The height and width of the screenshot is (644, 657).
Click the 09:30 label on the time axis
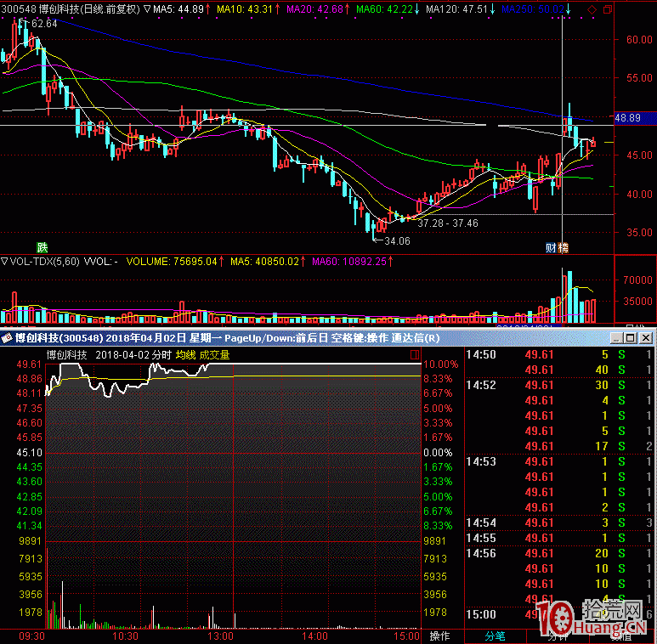[x=31, y=636]
